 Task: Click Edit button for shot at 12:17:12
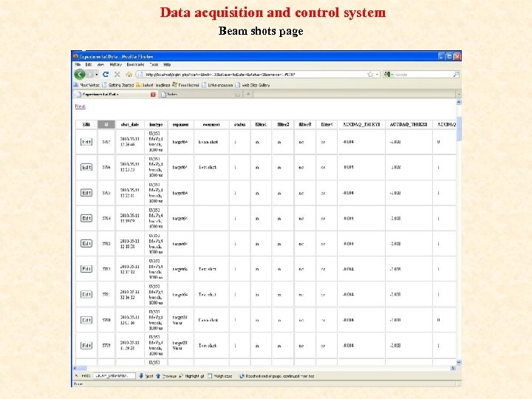pos(86,269)
